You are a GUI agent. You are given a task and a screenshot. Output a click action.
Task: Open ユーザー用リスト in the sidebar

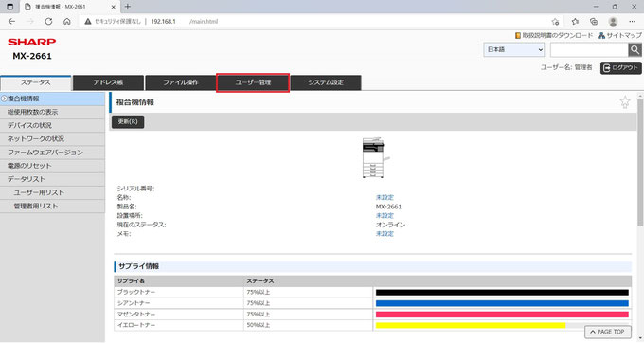click(52, 192)
